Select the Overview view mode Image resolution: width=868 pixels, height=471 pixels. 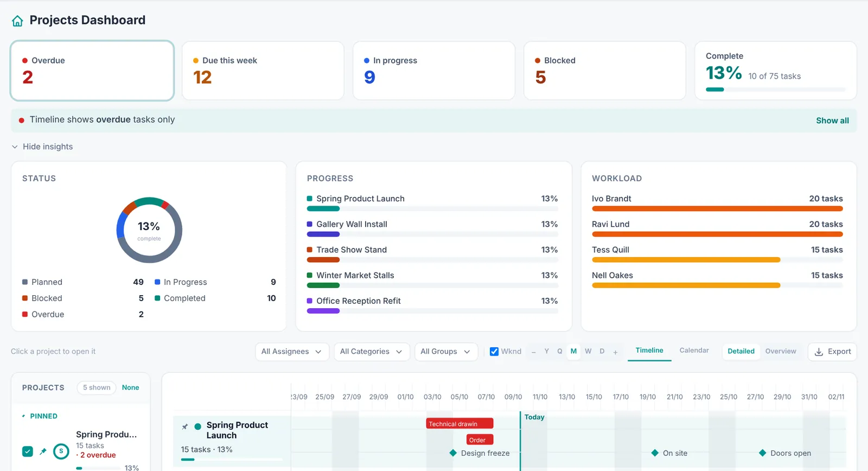click(x=781, y=351)
